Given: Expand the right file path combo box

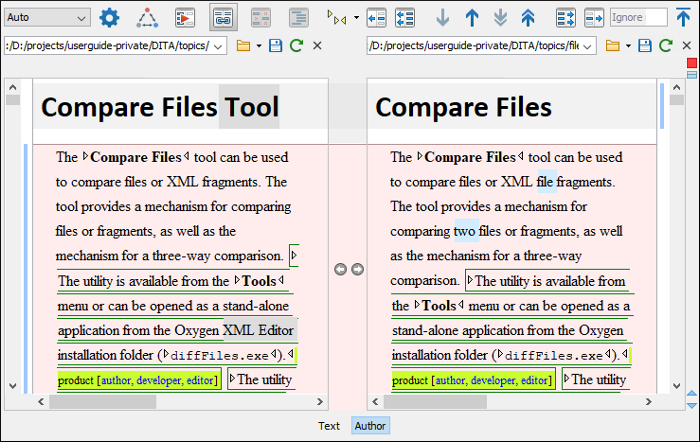Looking at the screenshot, I should tap(587, 46).
